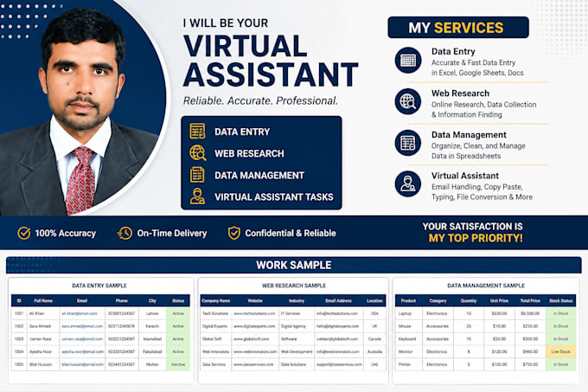This screenshot has height=392, width=588.
Task: Click the shield icon next to Confidential & Reliable
Action: click(x=234, y=233)
